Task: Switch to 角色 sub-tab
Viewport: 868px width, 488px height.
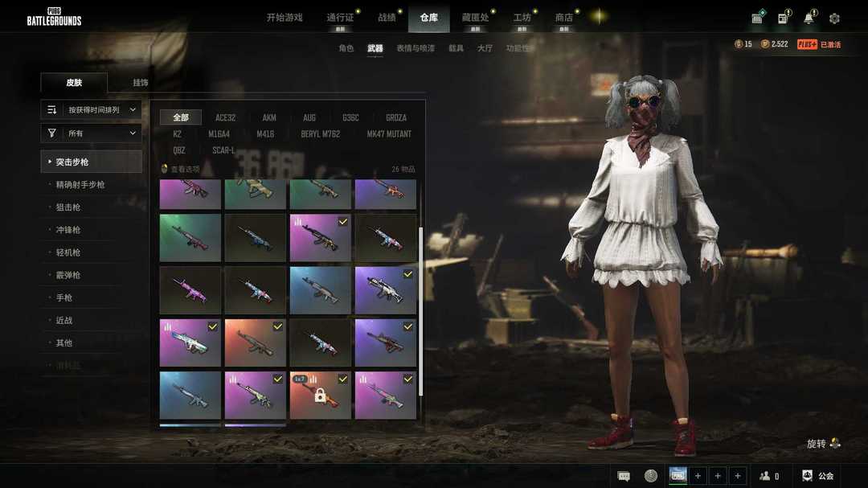Action: point(346,48)
